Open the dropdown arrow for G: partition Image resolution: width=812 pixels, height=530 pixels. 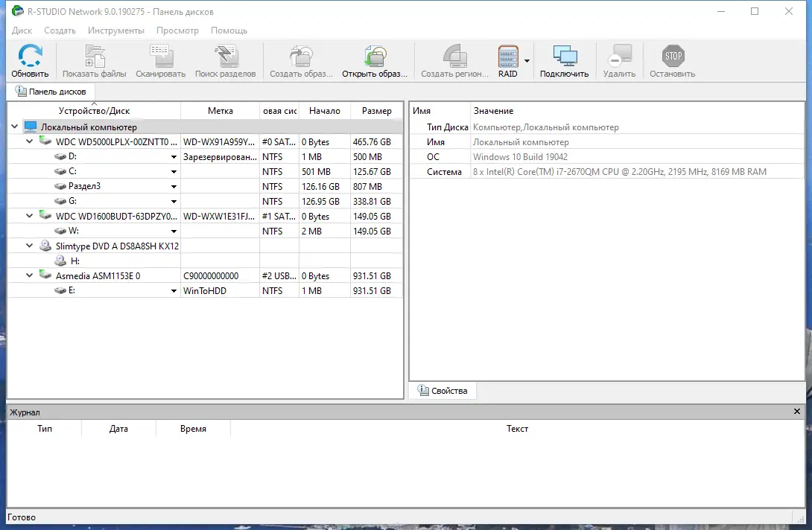[174, 201]
